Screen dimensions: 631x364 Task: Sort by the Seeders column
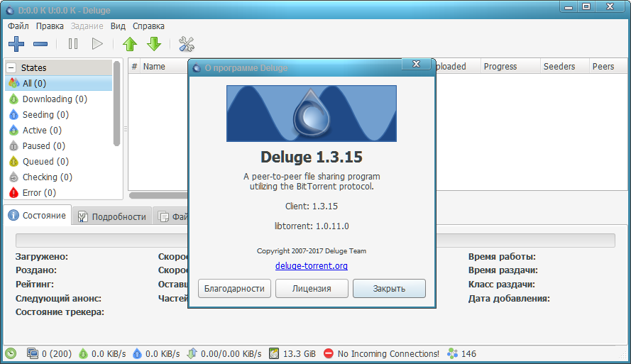[x=564, y=67]
